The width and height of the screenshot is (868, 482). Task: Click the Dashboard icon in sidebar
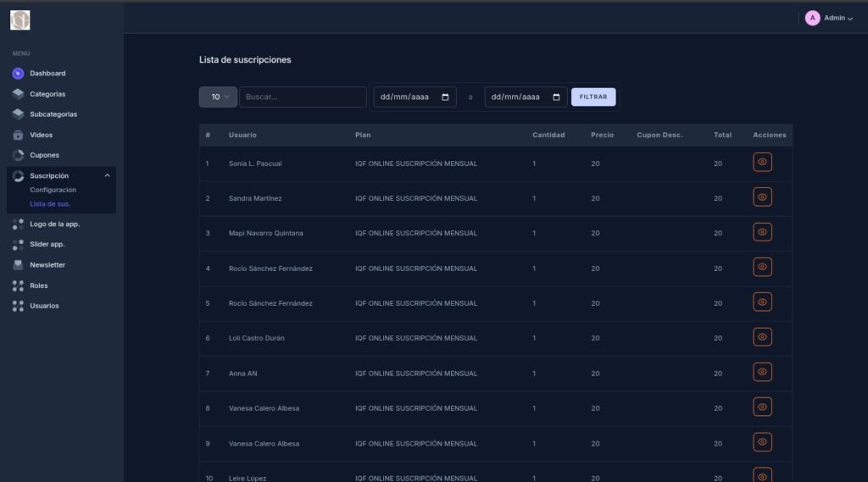[18, 74]
